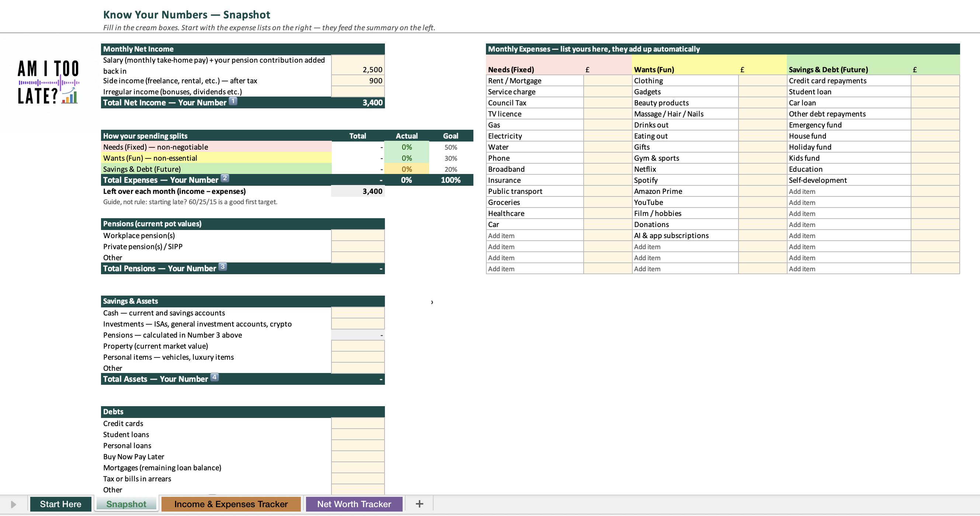Screen dimensions: 980x516
Task: Select 'Left over each month' value 3,400
Action: pyautogui.click(x=358, y=191)
